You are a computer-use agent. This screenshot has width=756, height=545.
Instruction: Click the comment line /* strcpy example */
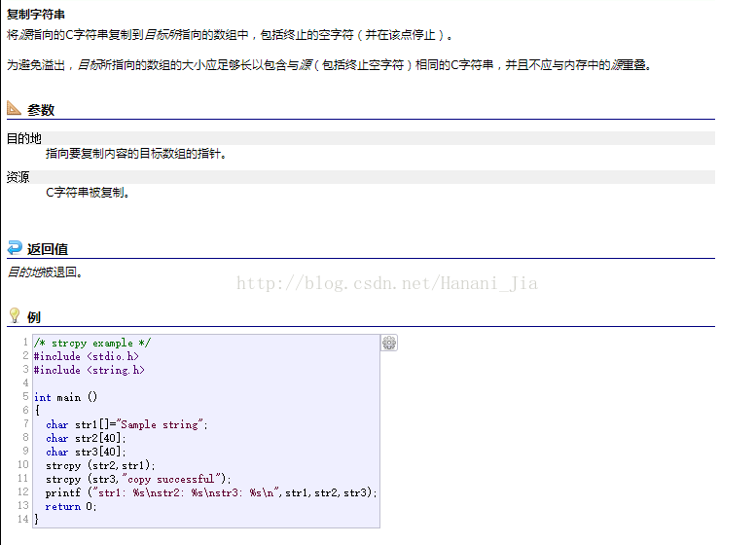click(92, 343)
